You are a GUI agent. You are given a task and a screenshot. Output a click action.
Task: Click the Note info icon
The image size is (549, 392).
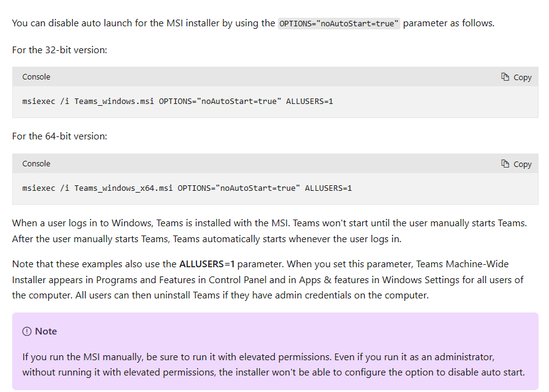pyautogui.click(x=27, y=331)
